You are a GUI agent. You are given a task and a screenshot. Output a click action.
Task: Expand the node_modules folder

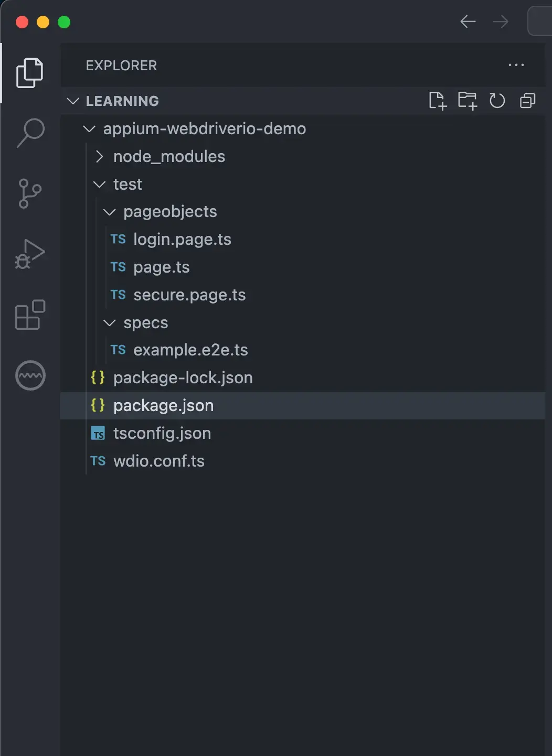click(x=99, y=156)
